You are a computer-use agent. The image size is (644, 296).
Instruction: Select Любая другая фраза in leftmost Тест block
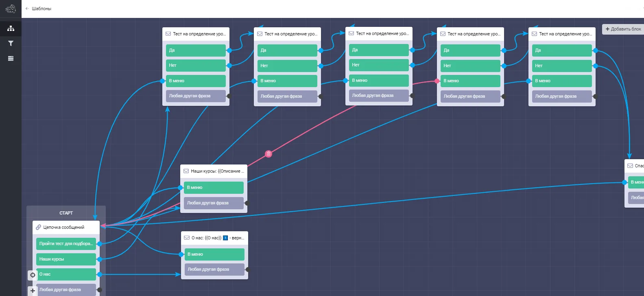(x=196, y=96)
